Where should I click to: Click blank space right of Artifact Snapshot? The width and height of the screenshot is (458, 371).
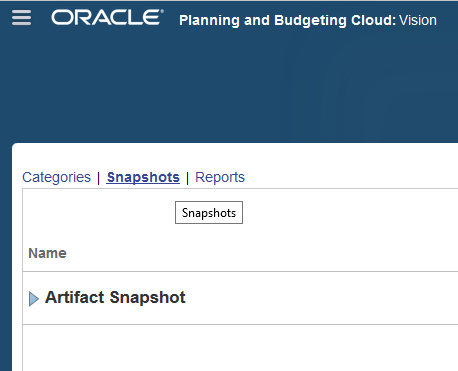pyautogui.click(x=322, y=298)
